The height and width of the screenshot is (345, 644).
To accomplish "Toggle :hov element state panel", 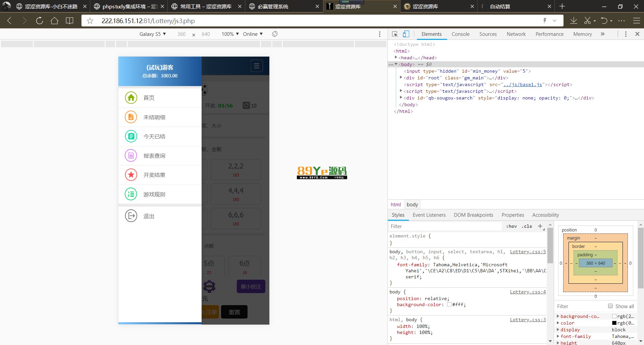I will click(x=512, y=226).
